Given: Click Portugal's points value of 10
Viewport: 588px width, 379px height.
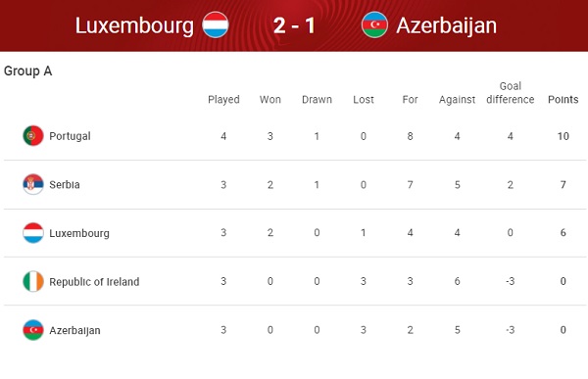Looking at the screenshot, I should tap(563, 136).
